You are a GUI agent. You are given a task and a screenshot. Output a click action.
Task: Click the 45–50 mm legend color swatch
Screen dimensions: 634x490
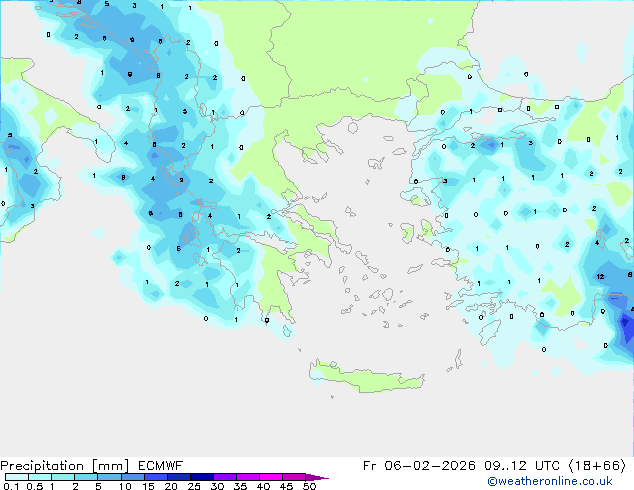click(x=294, y=477)
